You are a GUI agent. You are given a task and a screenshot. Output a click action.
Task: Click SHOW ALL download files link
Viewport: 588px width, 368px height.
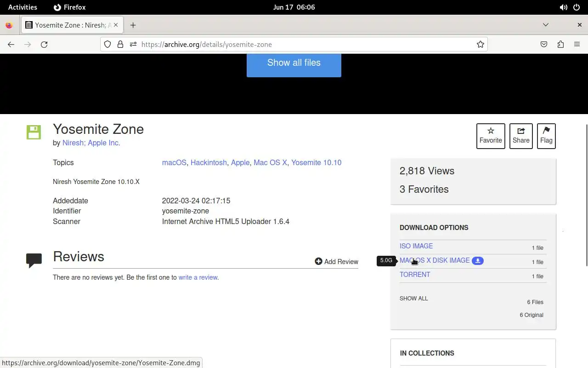point(413,299)
